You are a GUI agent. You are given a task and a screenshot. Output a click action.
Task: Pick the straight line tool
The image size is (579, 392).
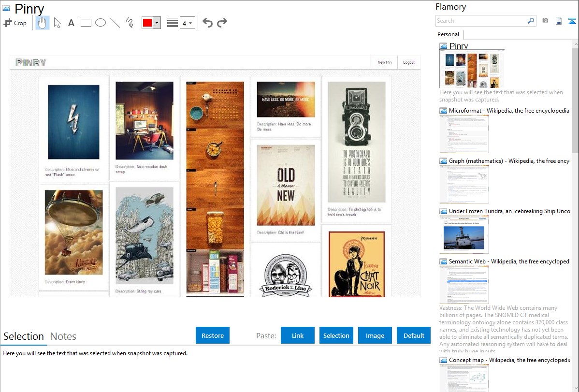(x=115, y=23)
